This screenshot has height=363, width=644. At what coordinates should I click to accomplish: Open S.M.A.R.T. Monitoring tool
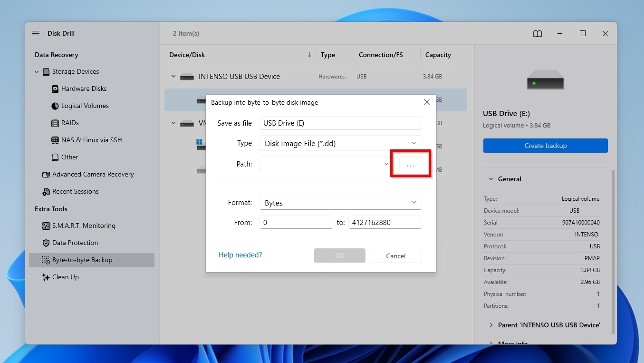82,226
